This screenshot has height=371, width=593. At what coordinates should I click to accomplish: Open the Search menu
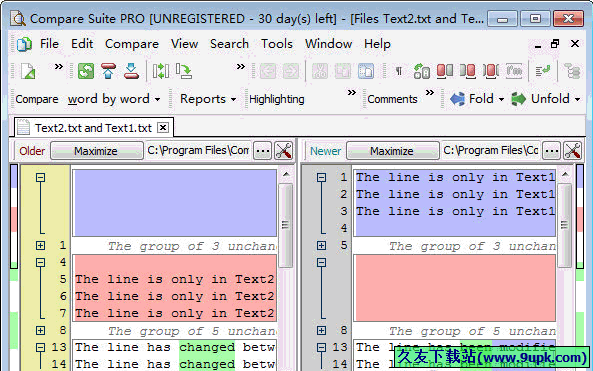[229, 44]
